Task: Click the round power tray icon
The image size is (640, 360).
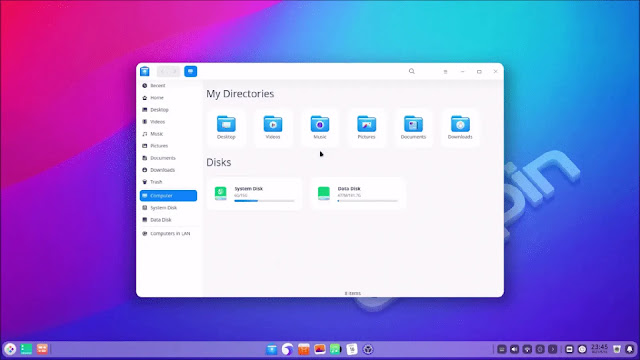Action: (x=582, y=349)
